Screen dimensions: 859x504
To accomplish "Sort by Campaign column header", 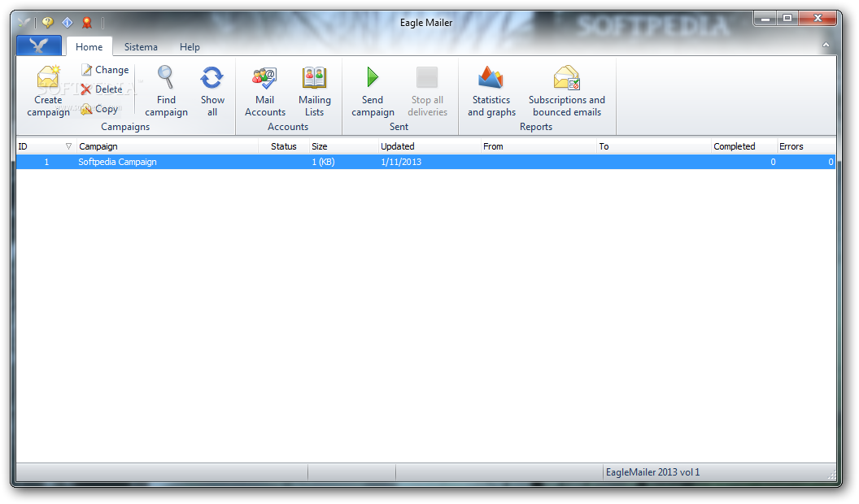I will [167, 146].
